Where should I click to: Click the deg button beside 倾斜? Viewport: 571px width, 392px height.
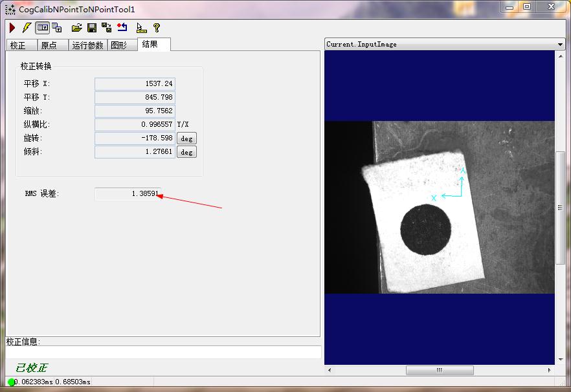pyautogui.click(x=186, y=152)
